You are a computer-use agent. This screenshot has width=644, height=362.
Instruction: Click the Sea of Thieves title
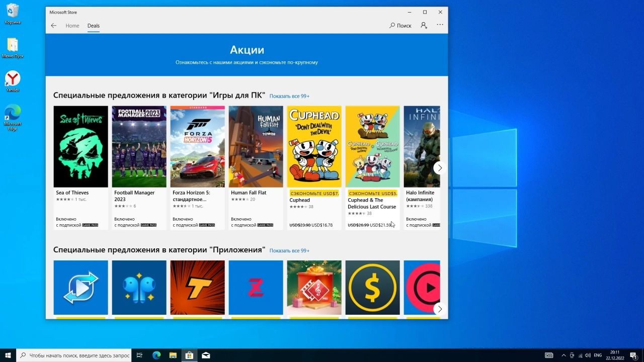(72, 193)
